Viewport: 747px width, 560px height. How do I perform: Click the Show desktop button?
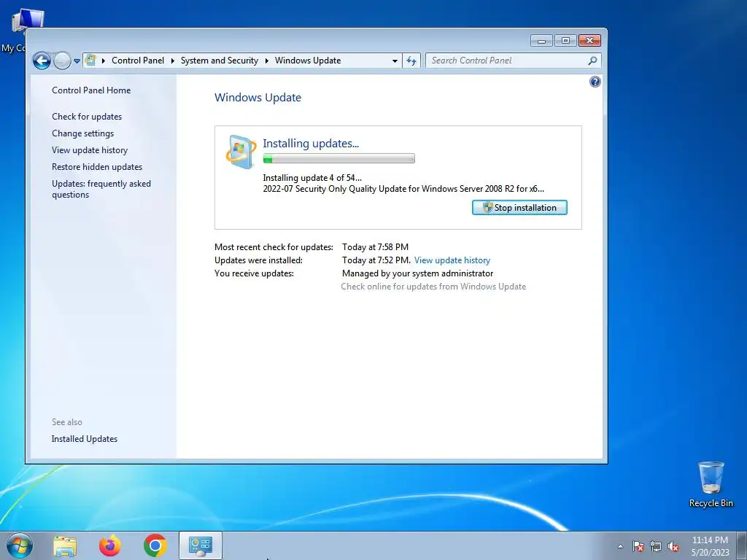(742, 545)
